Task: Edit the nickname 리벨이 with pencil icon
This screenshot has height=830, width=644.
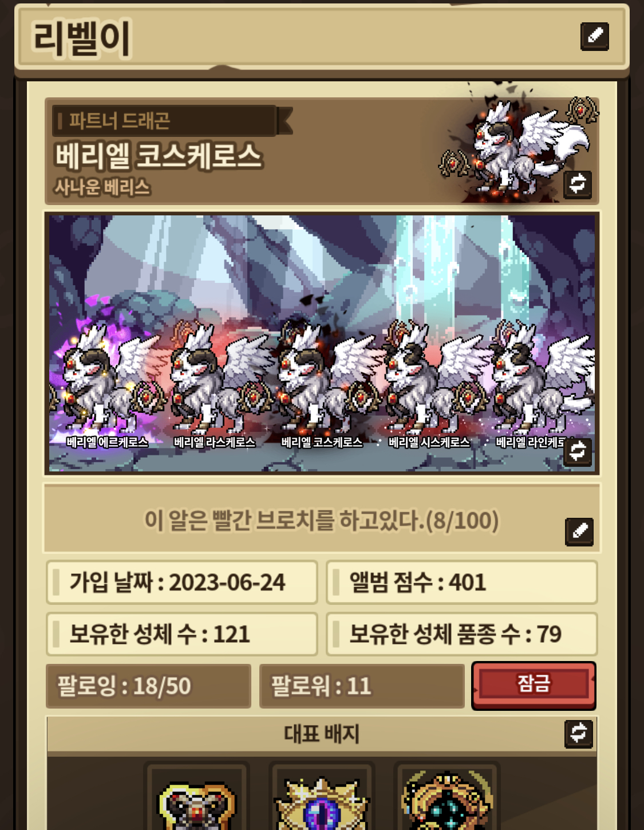Action: pos(594,36)
